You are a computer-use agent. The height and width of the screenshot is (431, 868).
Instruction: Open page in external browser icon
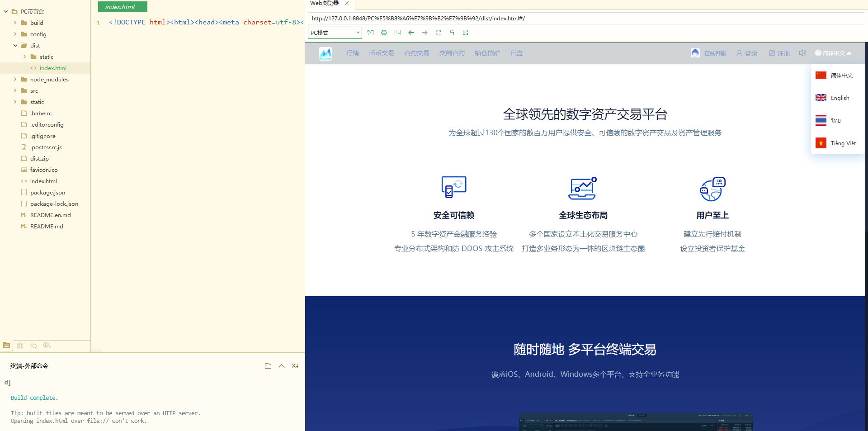[370, 33]
